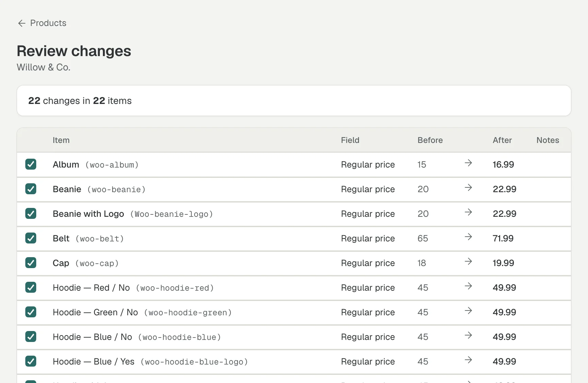The image size is (588, 383).
Task: Click the SKU (Woo-beanie-logo)
Action: click(x=172, y=214)
